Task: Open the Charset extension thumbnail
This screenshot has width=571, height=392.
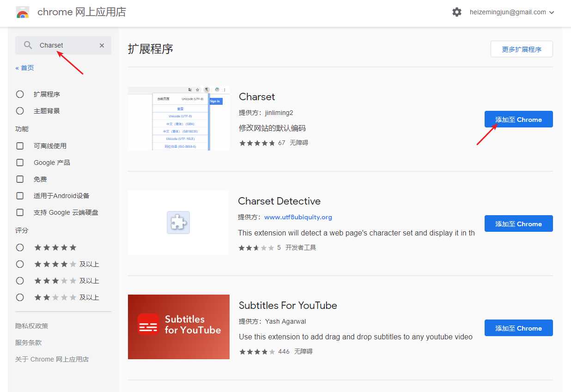Action: [178, 118]
